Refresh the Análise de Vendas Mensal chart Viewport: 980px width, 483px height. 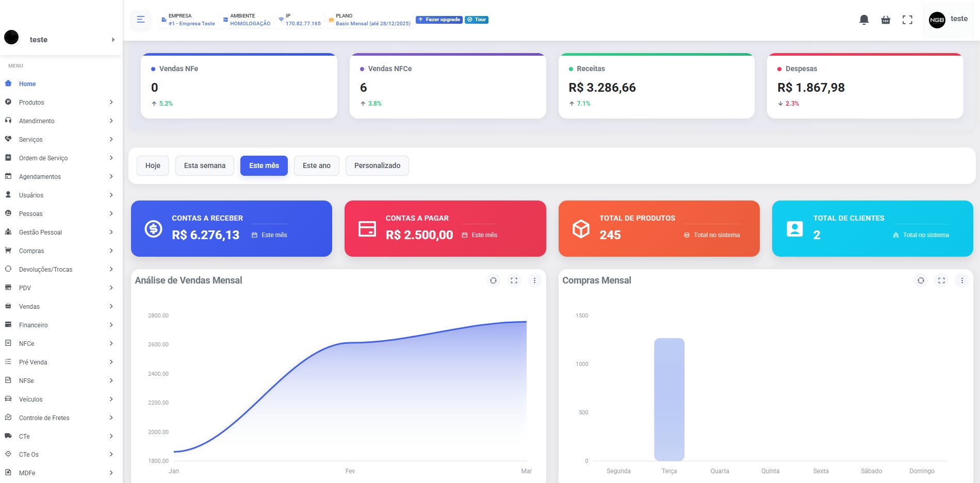click(x=494, y=280)
